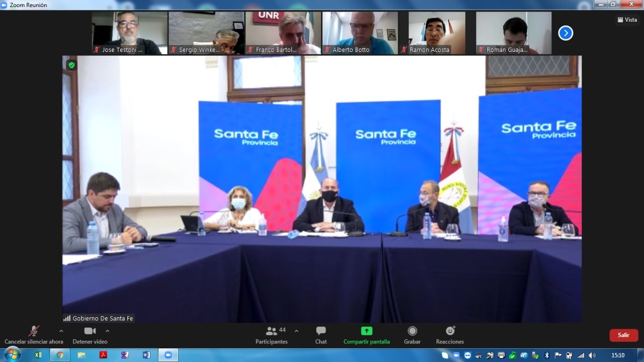Switch to Zoom taskbar button
The width and height of the screenshot is (644, 362).
coord(168,355)
